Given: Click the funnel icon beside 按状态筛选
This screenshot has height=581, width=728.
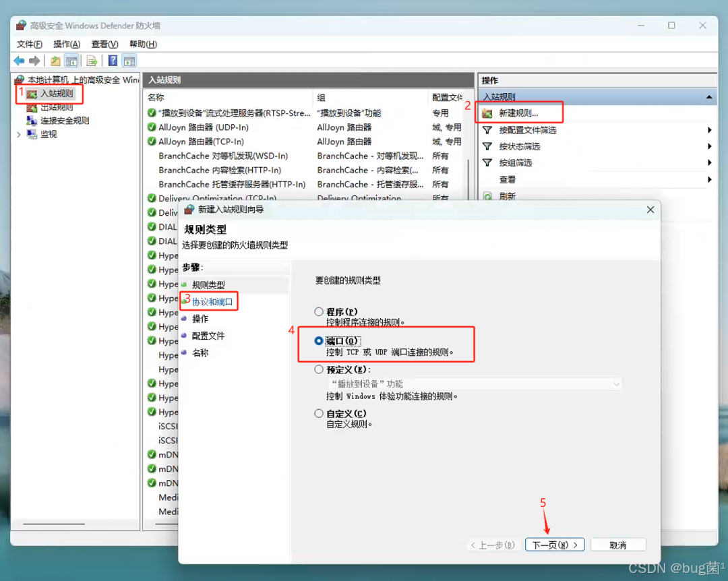Looking at the screenshot, I should click(487, 146).
